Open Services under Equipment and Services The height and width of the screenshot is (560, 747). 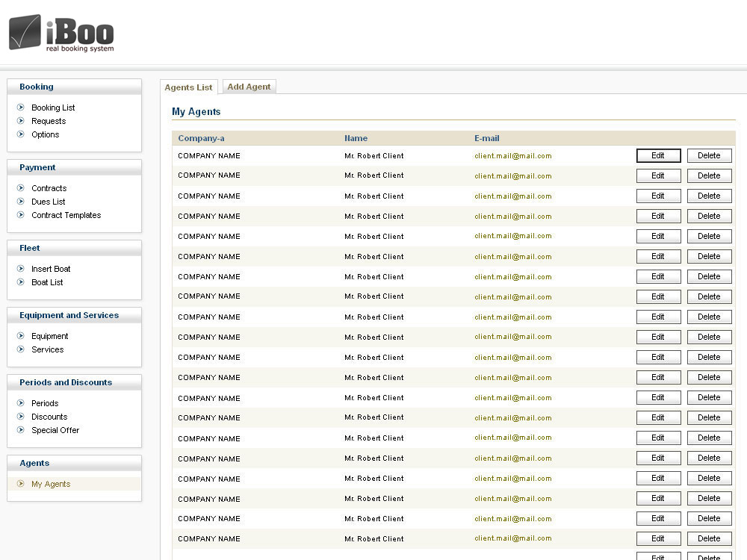coord(47,349)
